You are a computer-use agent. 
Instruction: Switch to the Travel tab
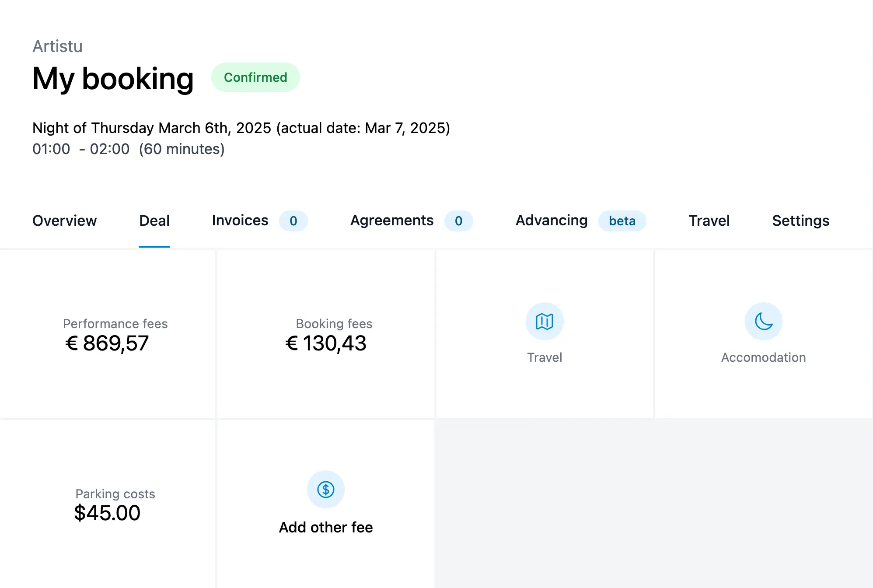click(709, 220)
